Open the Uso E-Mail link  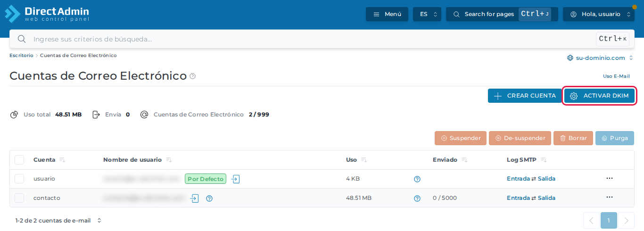(x=616, y=76)
